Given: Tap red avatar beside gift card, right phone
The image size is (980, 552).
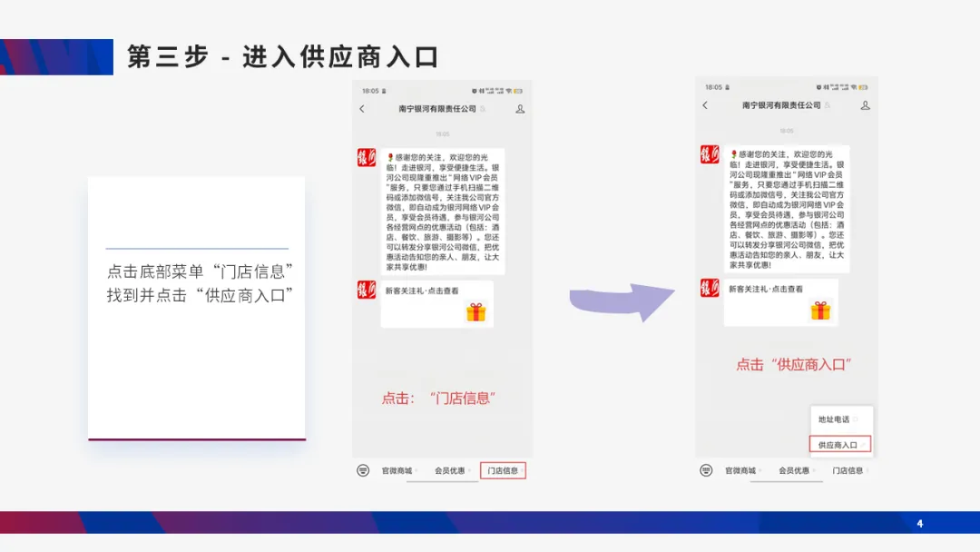Looking at the screenshot, I should (x=710, y=288).
